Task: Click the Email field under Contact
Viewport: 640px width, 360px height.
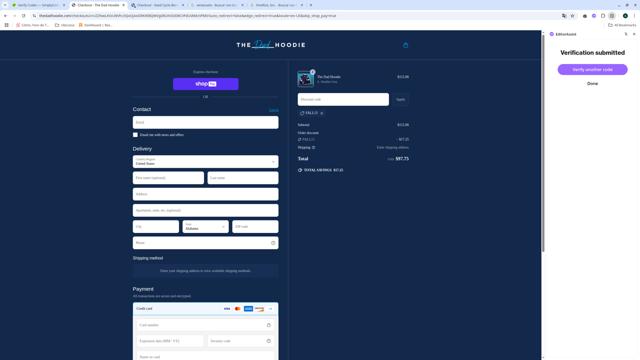Action: tap(205, 122)
